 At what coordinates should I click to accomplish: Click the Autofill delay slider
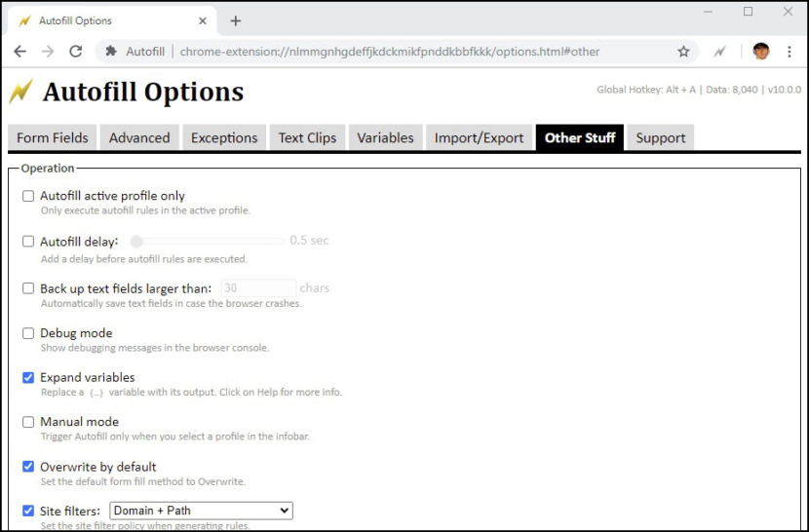[207, 241]
